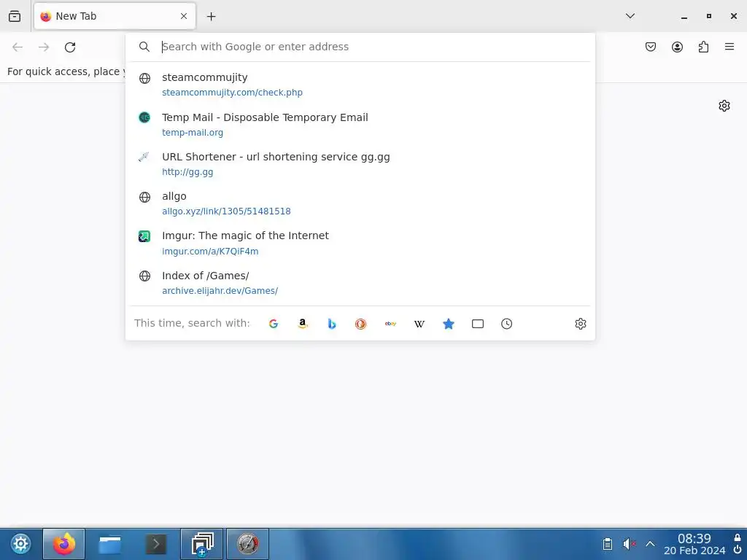This screenshot has height=560, width=747.
Task: Click the Firefox View icon
Action: [x=15, y=16]
